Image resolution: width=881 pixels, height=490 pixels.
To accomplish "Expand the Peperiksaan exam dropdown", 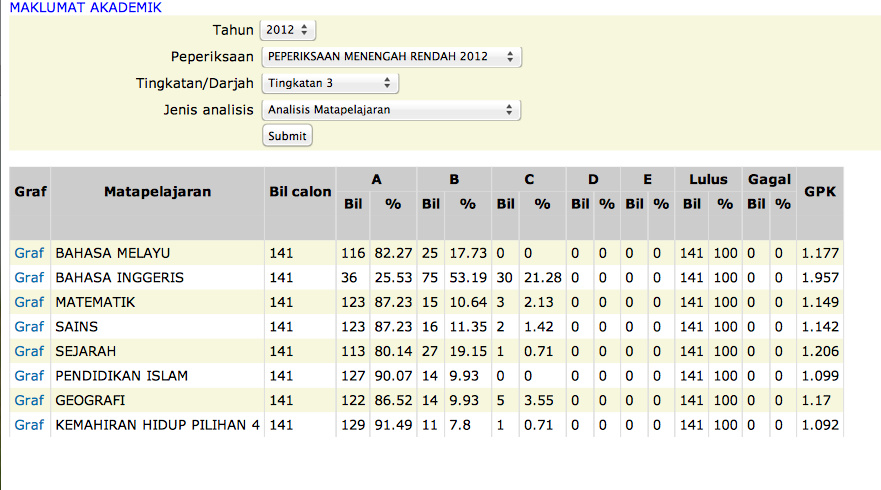I will pyautogui.click(x=391, y=56).
